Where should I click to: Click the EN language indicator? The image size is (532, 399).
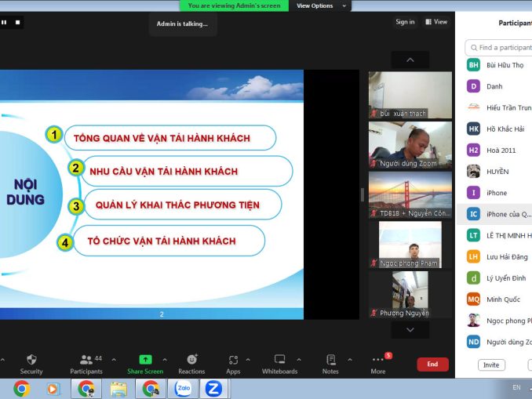(516, 387)
